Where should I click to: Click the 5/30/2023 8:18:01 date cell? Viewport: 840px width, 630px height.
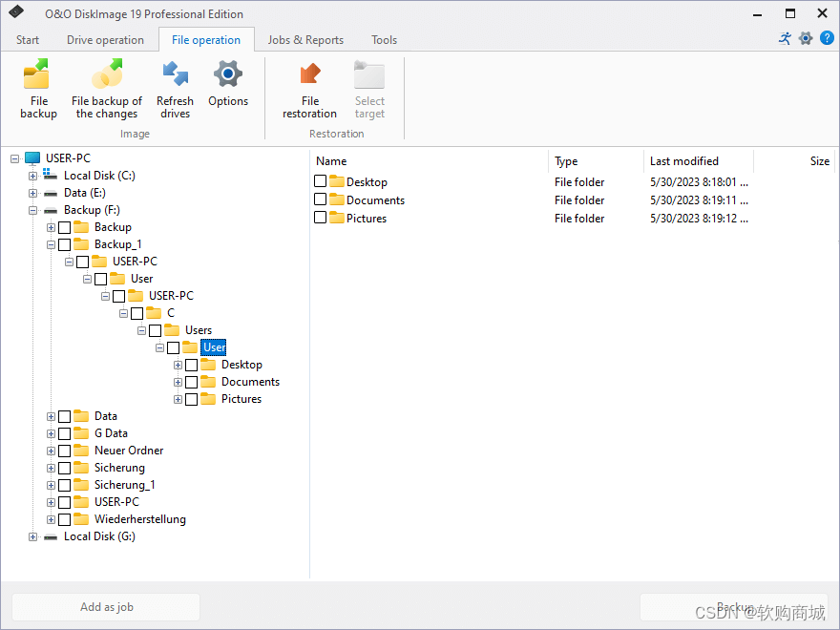click(x=699, y=182)
